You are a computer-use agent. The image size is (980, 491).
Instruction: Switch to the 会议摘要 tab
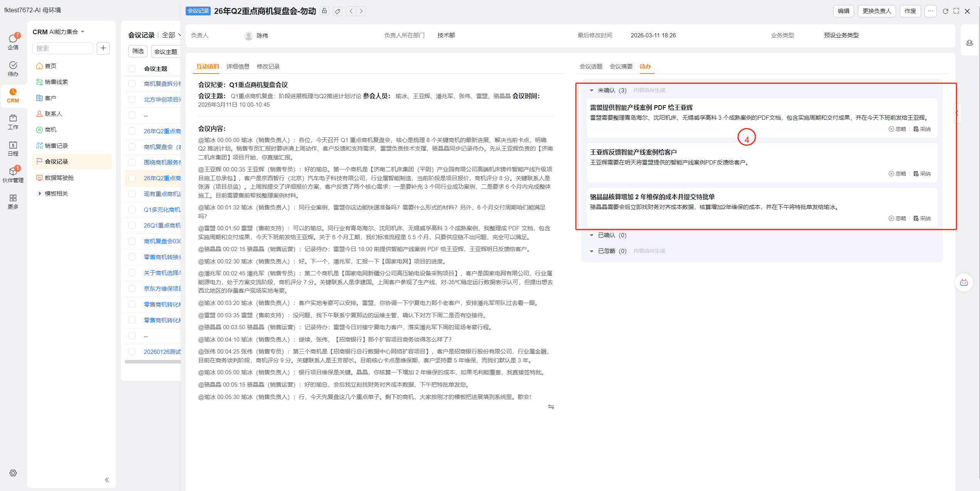coord(621,66)
